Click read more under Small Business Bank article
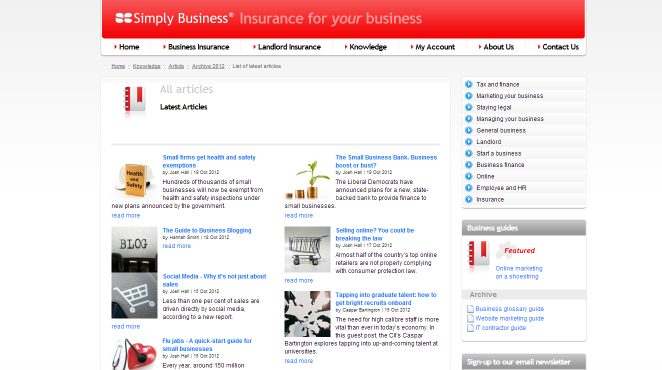Image resolution: width=662 pixels, height=370 pixels. (298, 216)
